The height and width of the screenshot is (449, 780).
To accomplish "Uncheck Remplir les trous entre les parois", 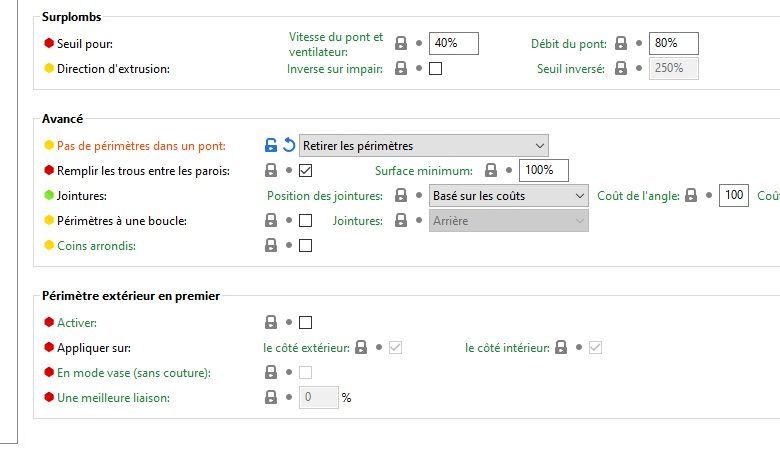I will pyautogui.click(x=305, y=170).
